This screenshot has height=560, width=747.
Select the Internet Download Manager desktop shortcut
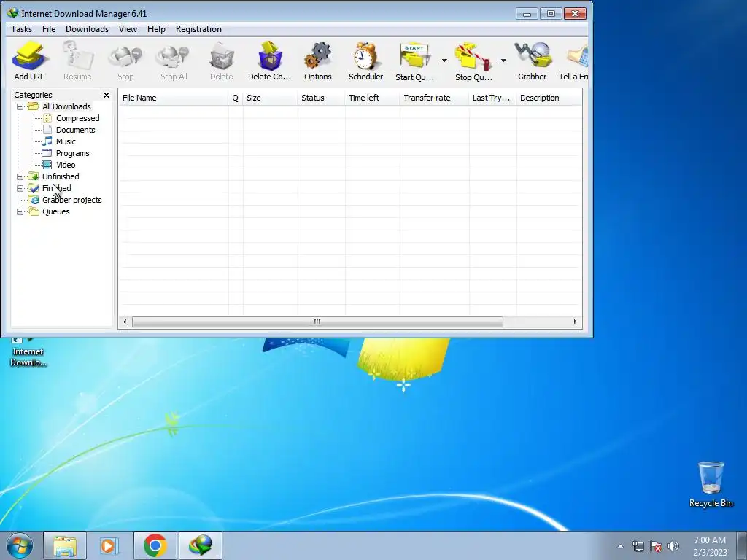pyautogui.click(x=28, y=353)
